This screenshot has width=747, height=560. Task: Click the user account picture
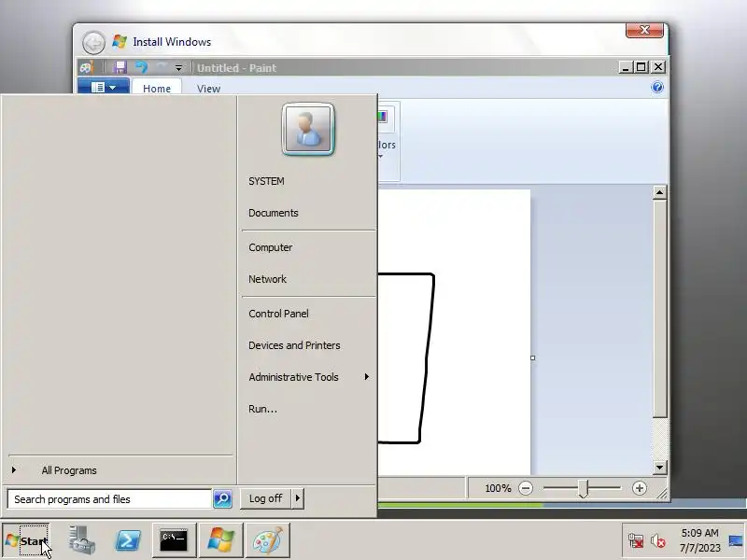click(x=308, y=129)
